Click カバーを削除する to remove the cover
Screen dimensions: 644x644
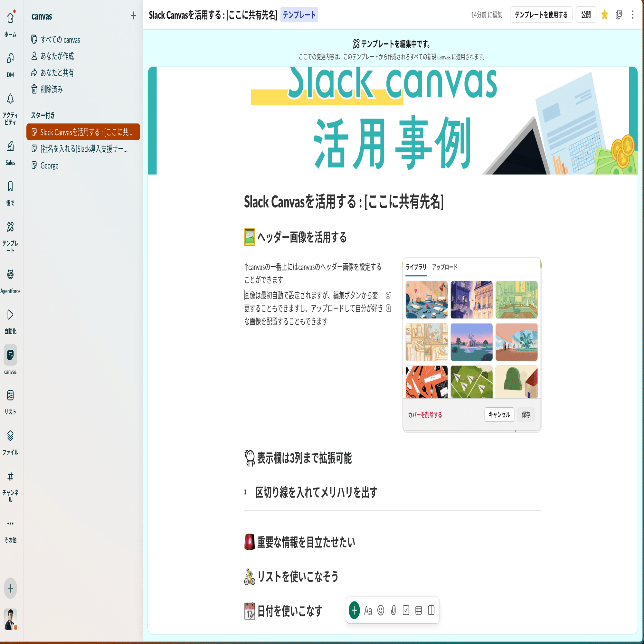[x=425, y=415]
